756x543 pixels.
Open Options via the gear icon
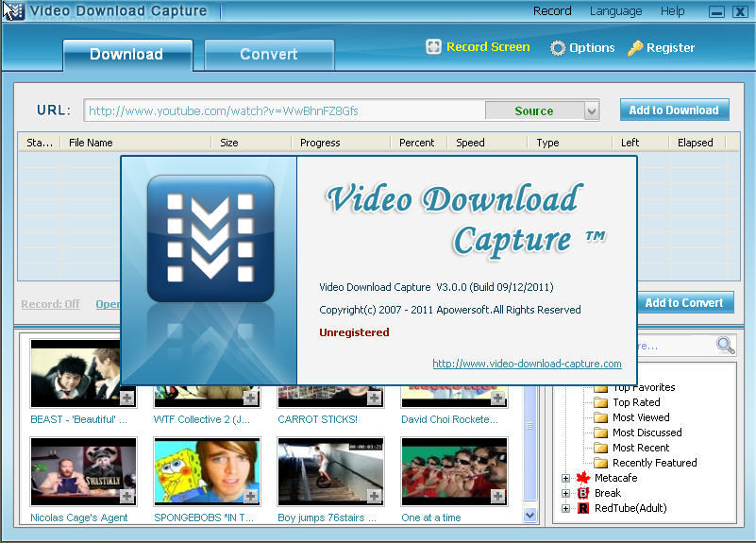[x=558, y=48]
